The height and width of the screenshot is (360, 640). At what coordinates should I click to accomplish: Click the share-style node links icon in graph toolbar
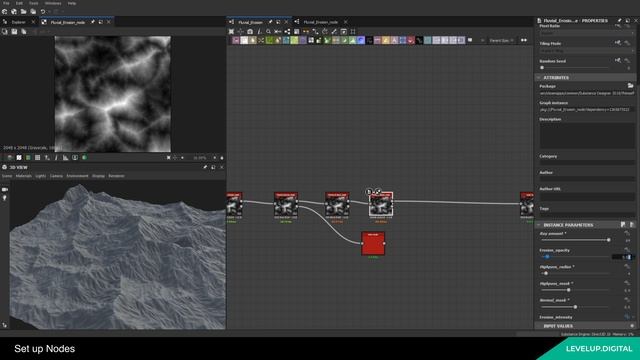pos(287,31)
